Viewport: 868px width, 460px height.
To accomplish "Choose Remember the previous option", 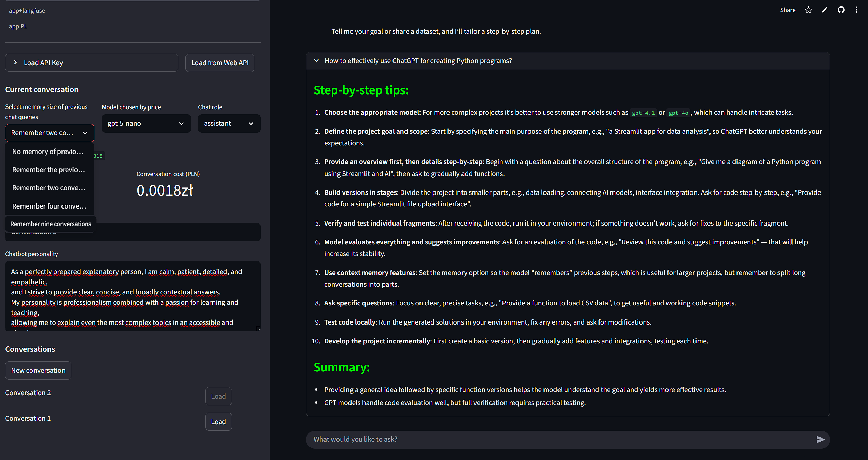I will coord(49,170).
